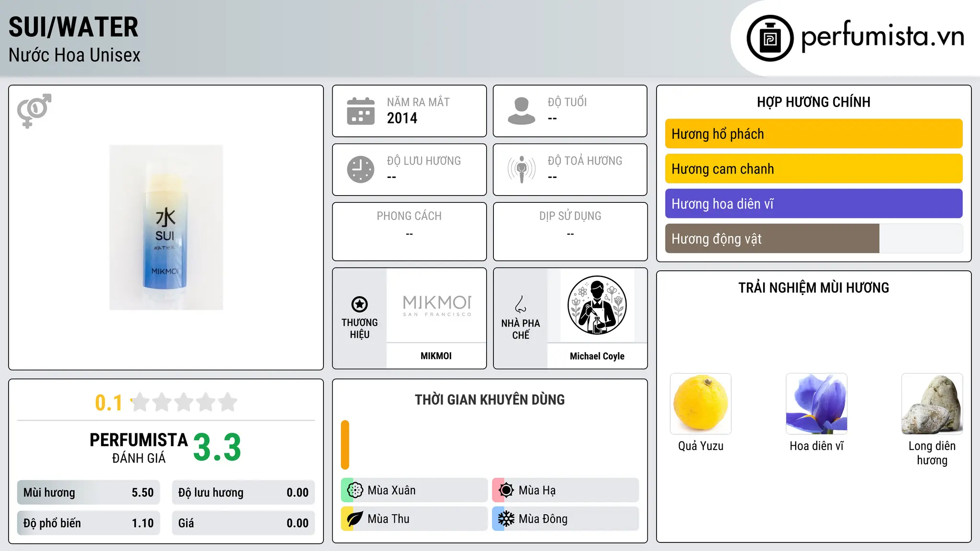
Task: Click the flower icon for Mùa Xuân
Action: coord(355,490)
